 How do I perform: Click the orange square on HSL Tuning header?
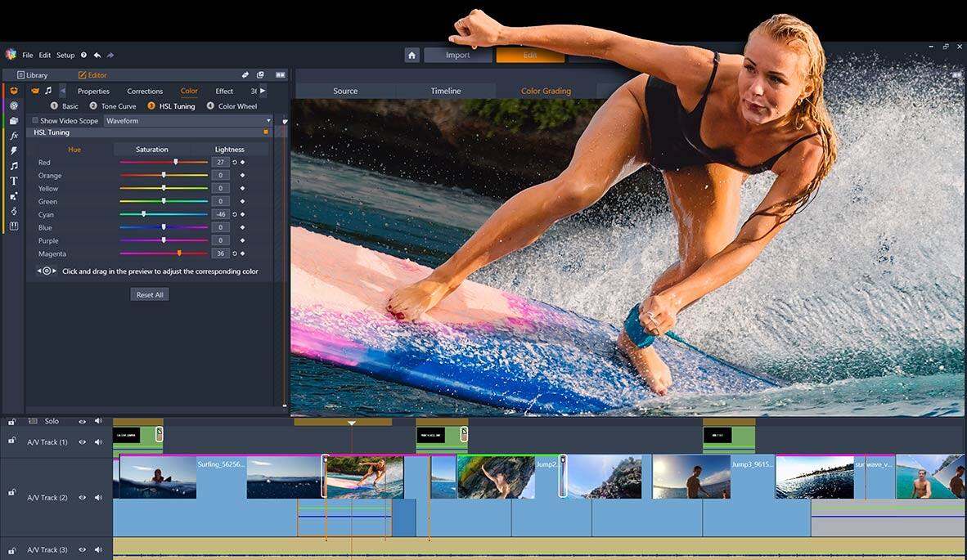pyautogui.click(x=266, y=132)
